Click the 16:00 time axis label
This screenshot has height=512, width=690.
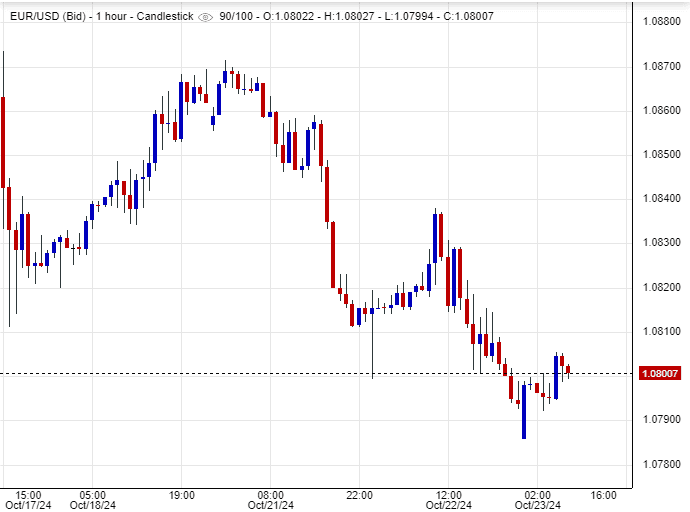click(x=604, y=494)
